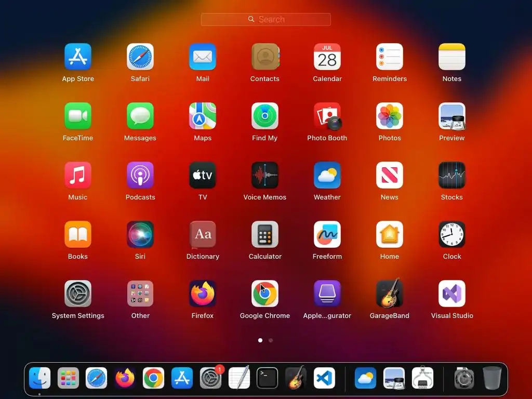This screenshot has height=399, width=532.
Task: Start the FaceTime app
Action: 78,116
